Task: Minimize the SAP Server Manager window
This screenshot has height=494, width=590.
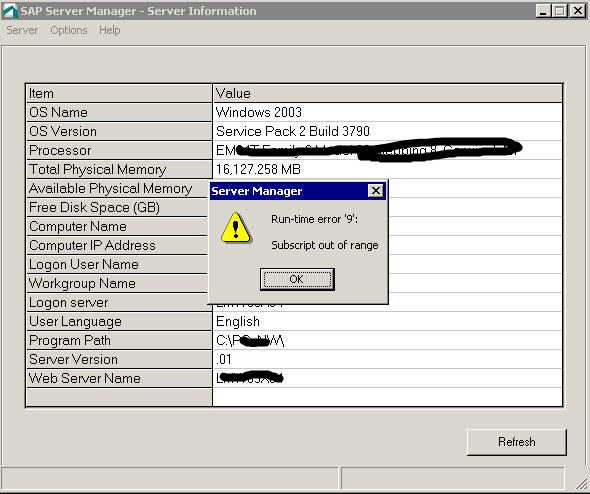Action: (543, 11)
